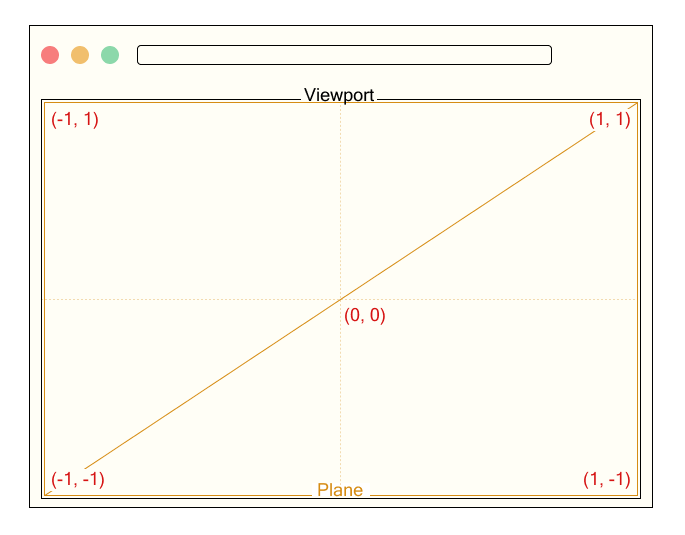Select the Viewport label text
Image resolution: width=685 pixels, height=535 pixels.
click(339, 95)
